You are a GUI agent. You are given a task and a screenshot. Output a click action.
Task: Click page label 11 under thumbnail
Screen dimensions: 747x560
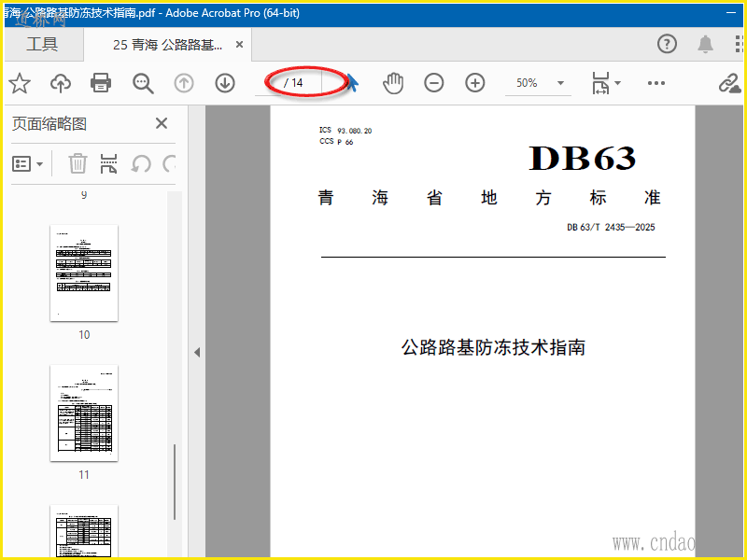(x=84, y=475)
